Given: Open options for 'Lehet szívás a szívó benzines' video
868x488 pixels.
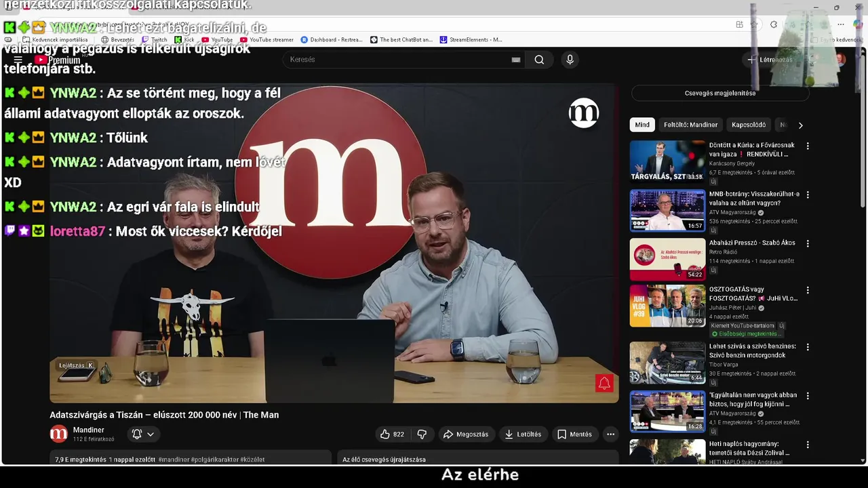Looking at the screenshot, I should click(808, 347).
